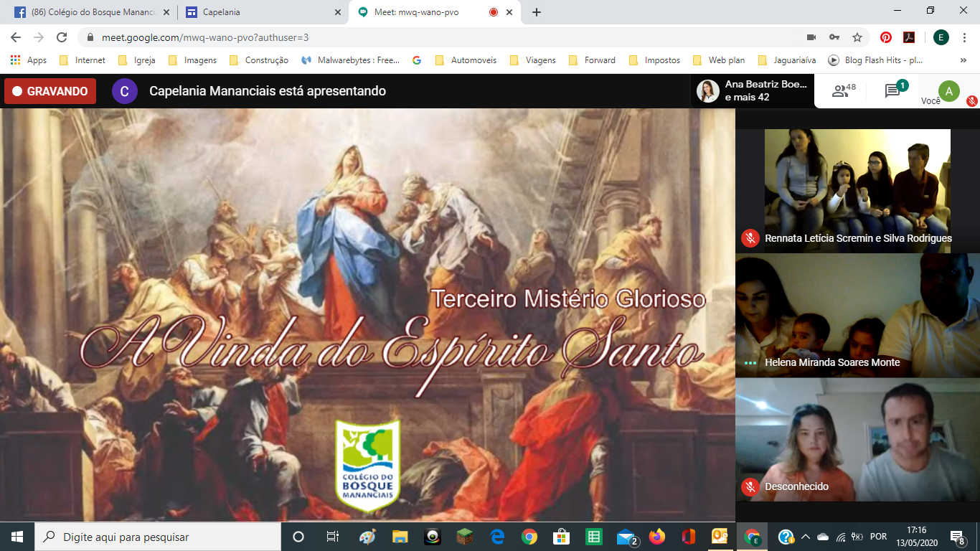Close the Meet tab
The width and height of the screenshot is (980, 551).
pos(511,12)
